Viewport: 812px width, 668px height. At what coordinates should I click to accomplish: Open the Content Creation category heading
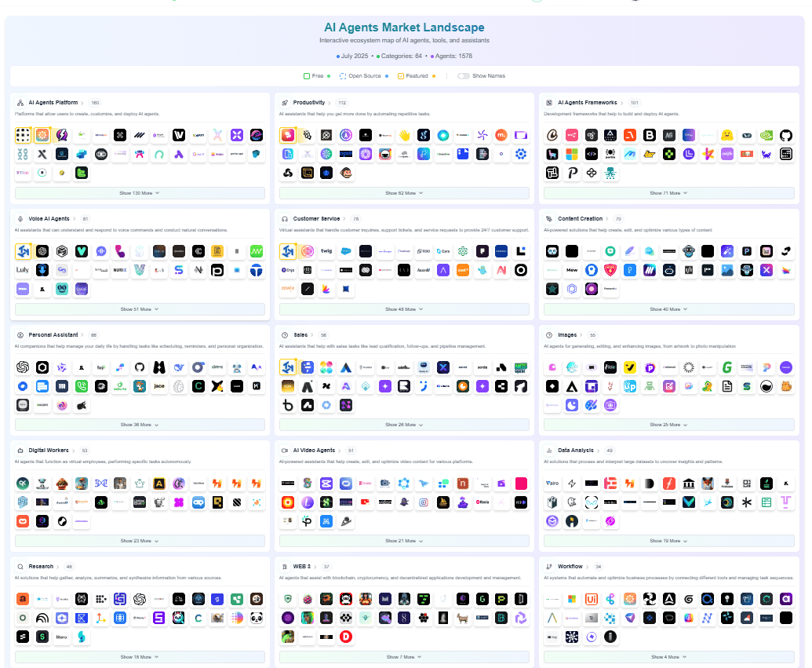(x=580, y=219)
